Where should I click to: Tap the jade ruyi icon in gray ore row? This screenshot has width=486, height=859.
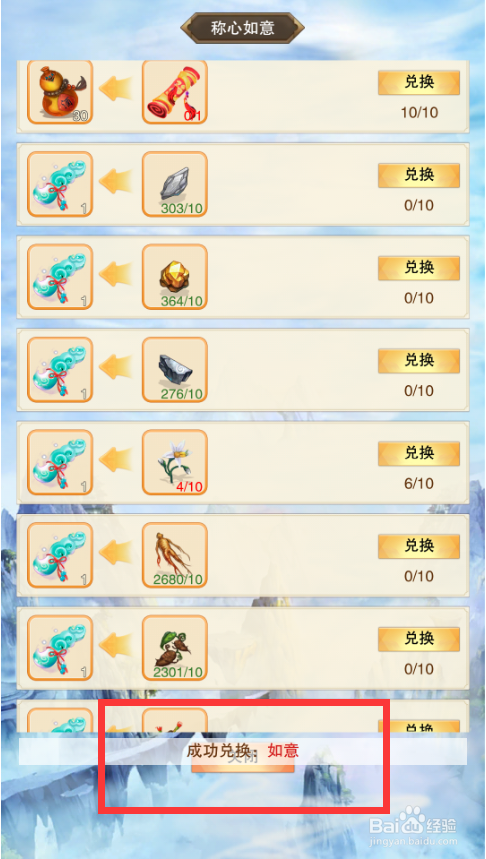pyautogui.click(x=60, y=184)
